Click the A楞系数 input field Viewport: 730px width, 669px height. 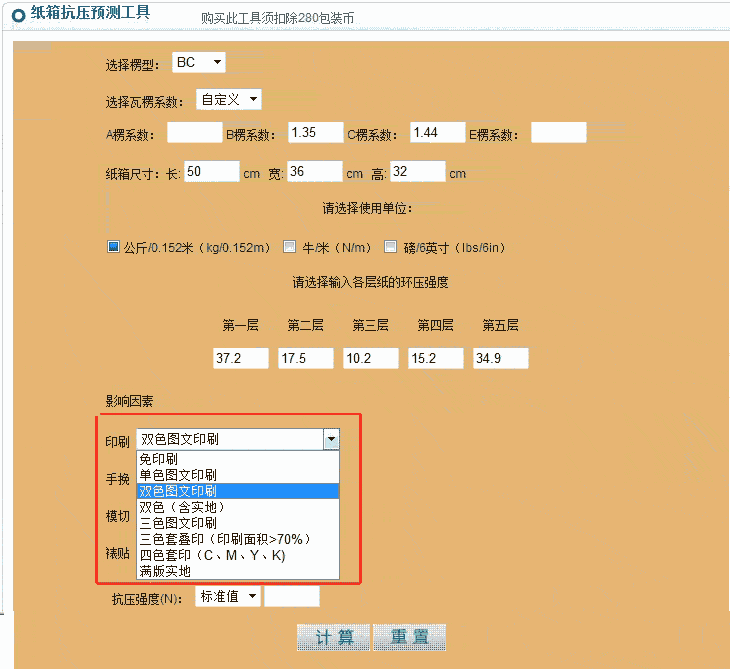[x=194, y=133]
